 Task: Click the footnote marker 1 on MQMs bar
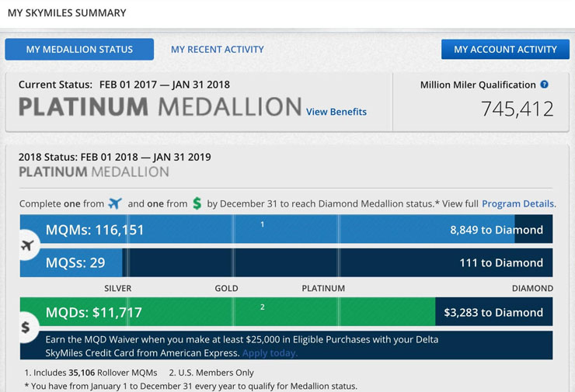point(262,224)
